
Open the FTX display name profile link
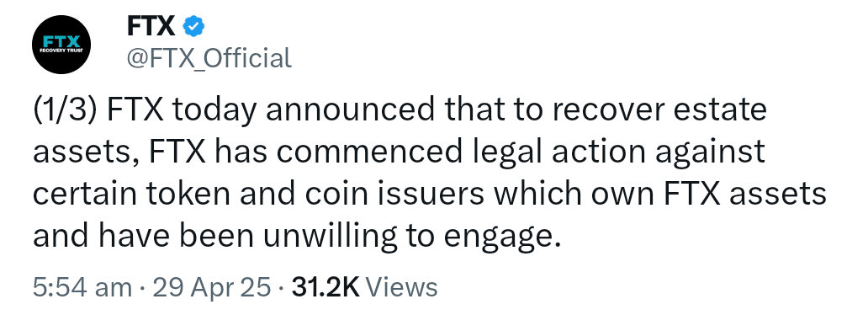[151, 27]
